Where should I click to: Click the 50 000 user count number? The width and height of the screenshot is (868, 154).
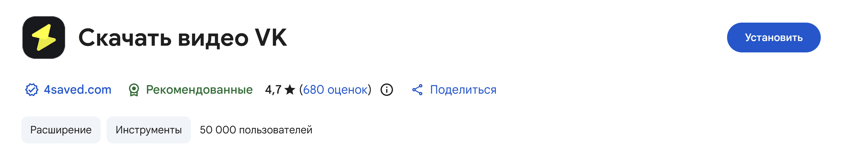coord(218,130)
